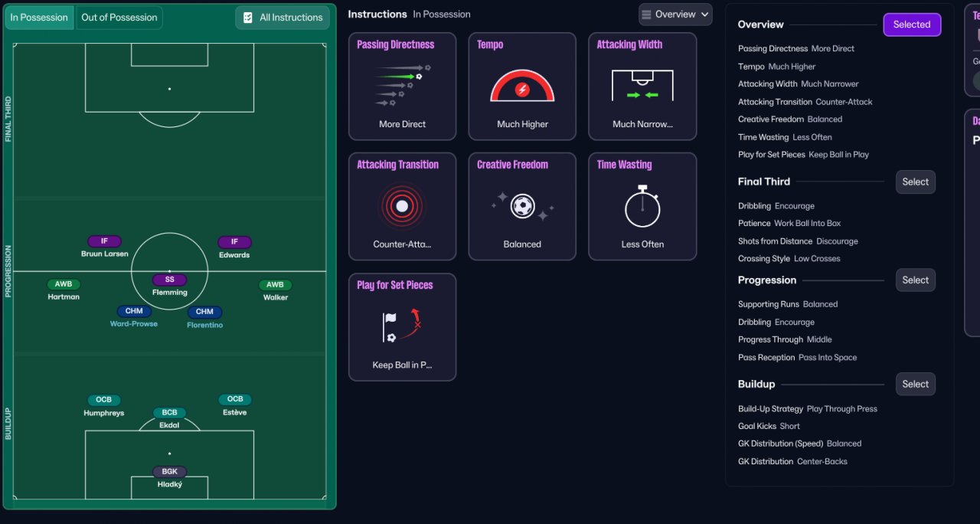Click the Attacking Width Much Narrower row
980x524 pixels.
tap(799, 84)
